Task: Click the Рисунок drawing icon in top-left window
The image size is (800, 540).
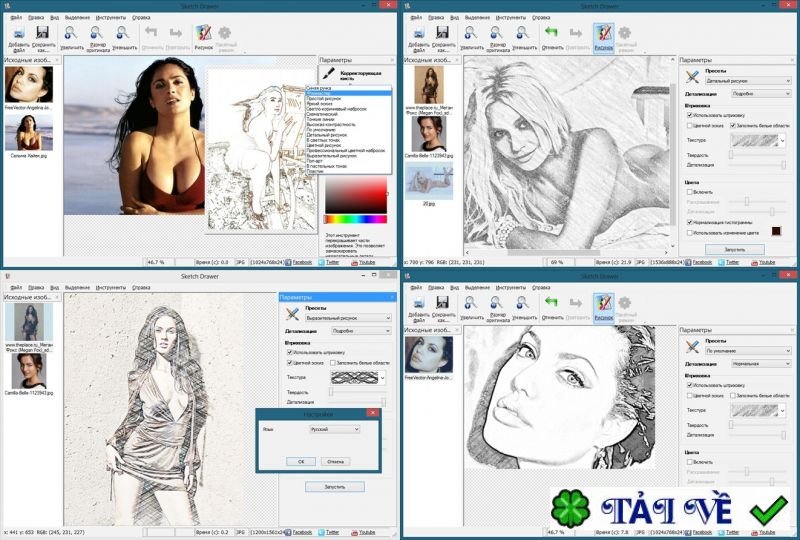Action: click(x=203, y=33)
